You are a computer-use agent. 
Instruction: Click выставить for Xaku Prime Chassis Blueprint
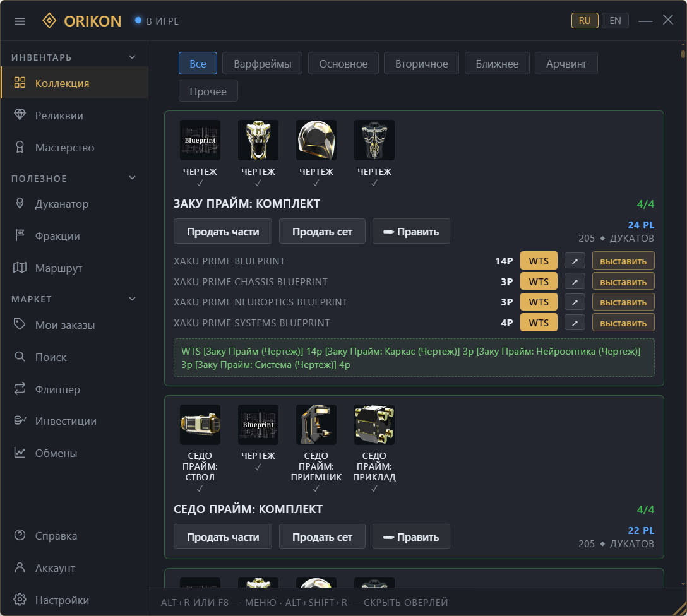point(623,281)
